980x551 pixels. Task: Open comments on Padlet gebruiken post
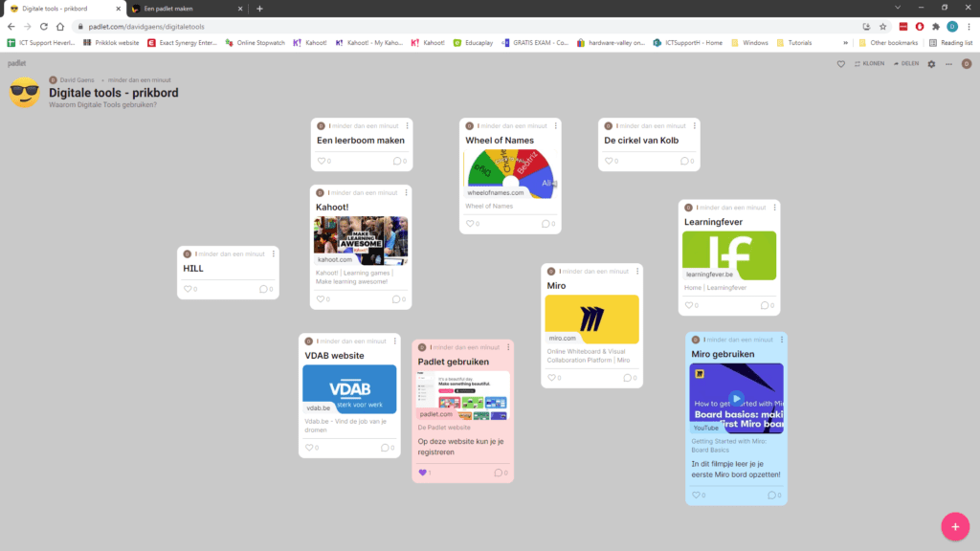(x=498, y=473)
